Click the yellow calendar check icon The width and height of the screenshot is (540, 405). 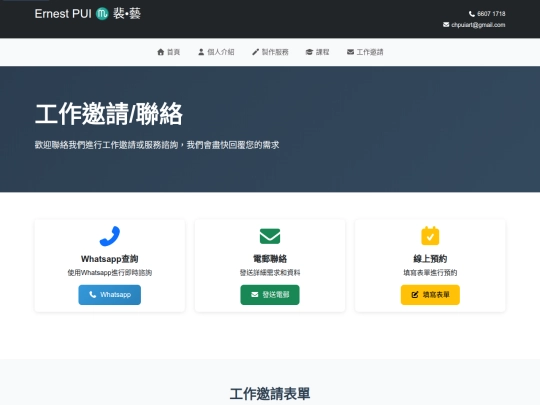pyautogui.click(x=430, y=236)
